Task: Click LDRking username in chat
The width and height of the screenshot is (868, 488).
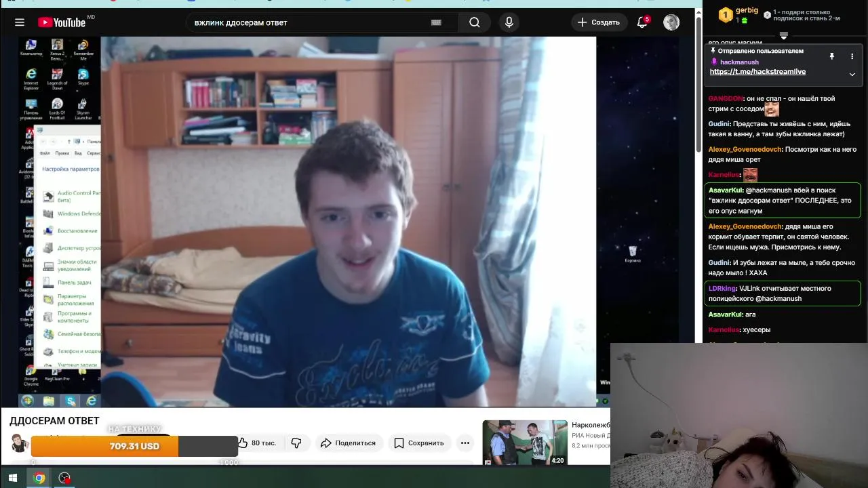Action: (722, 289)
